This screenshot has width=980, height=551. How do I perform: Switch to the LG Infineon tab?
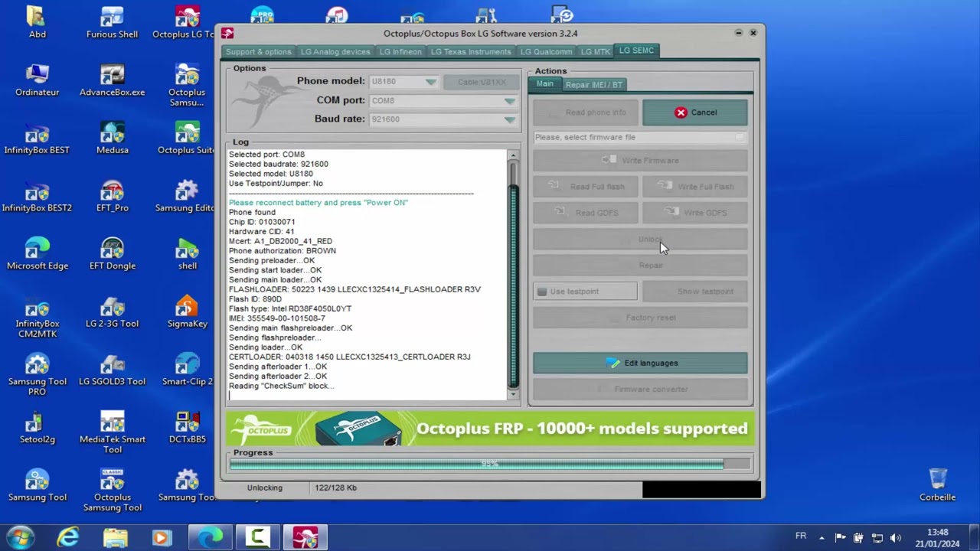coord(400,51)
